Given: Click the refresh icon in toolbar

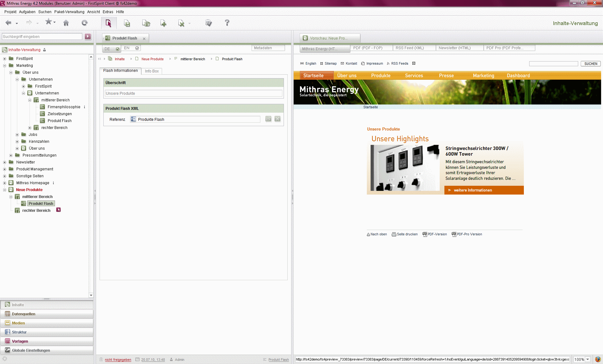Looking at the screenshot, I should (x=84, y=23).
